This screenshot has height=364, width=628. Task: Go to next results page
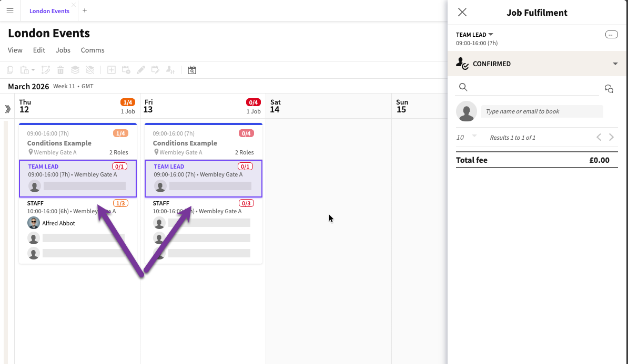tap(611, 137)
